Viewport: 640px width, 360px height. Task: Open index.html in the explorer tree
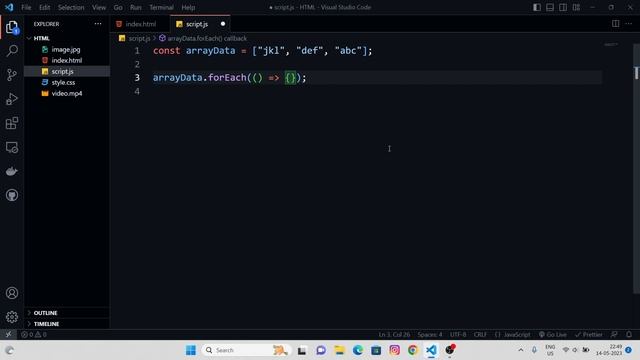click(67, 60)
